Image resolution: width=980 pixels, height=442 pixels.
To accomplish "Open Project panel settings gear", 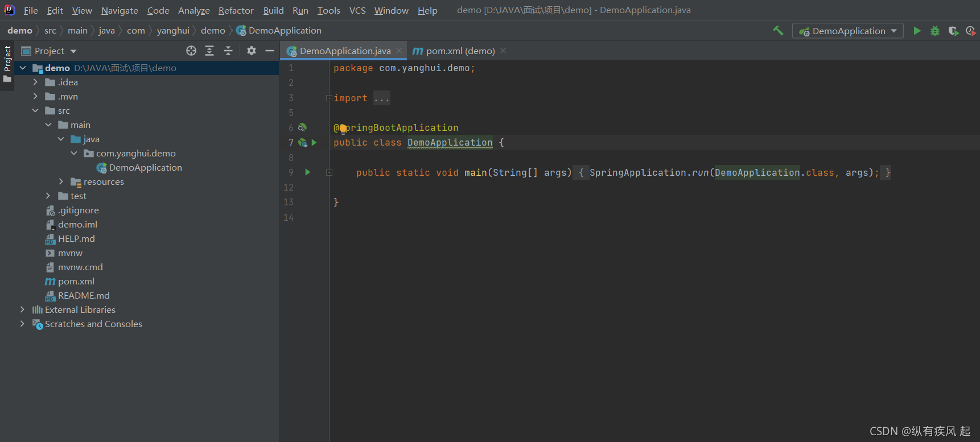I will pyautogui.click(x=252, y=51).
